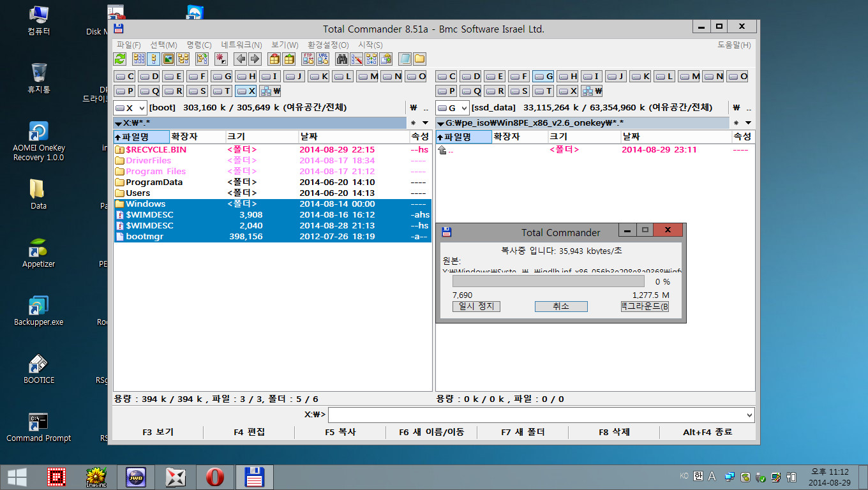
Task: Click the green refresh toolbar icon
Action: 120,59
